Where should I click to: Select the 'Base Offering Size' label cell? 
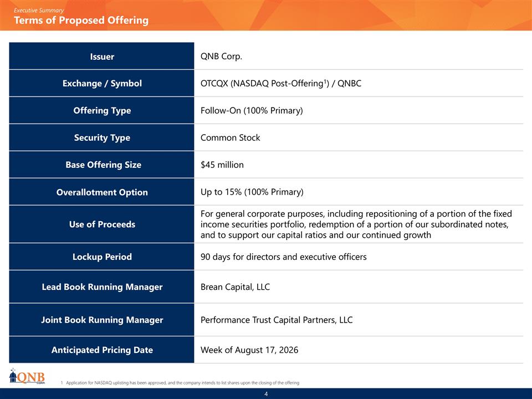point(101,165)
